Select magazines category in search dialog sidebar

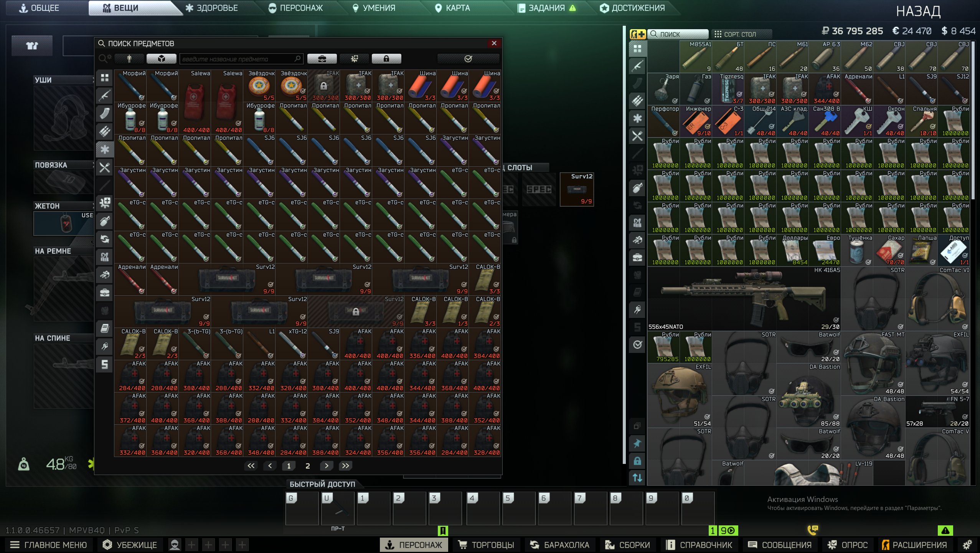pyautogui.click(x=105, y=114)
